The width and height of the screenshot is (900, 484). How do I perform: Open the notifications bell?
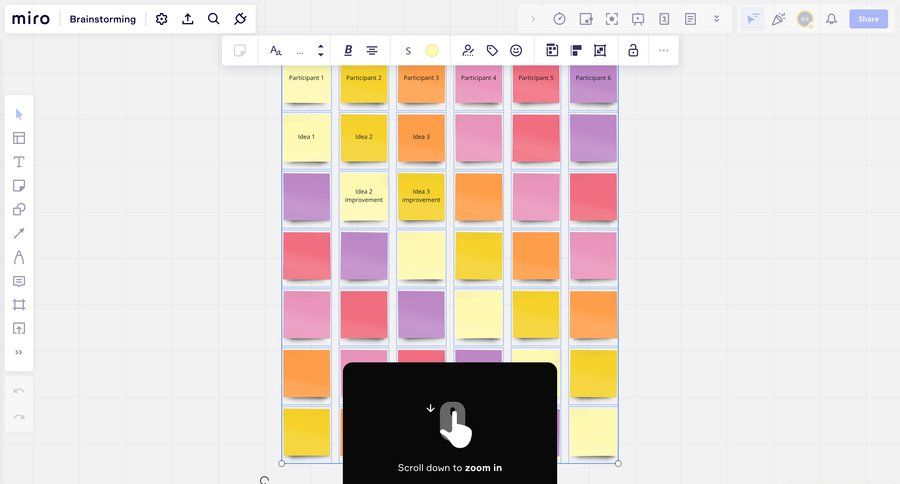pos(831,19)
